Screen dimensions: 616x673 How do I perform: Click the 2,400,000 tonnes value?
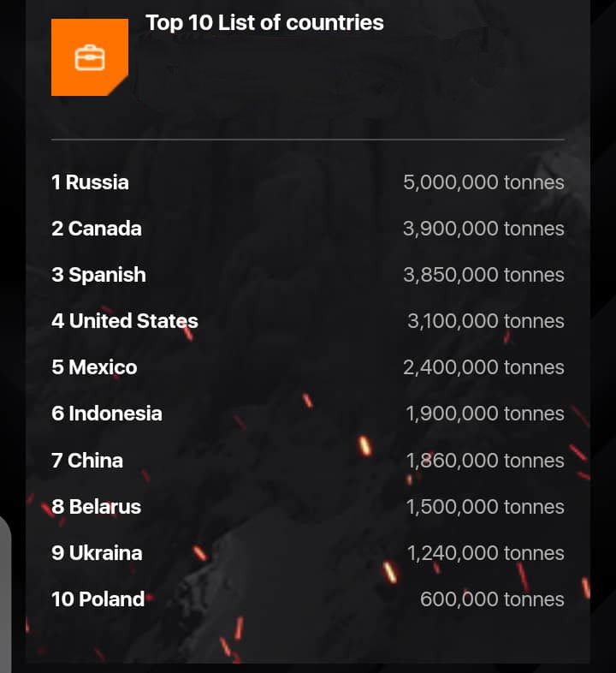point(483,367)
